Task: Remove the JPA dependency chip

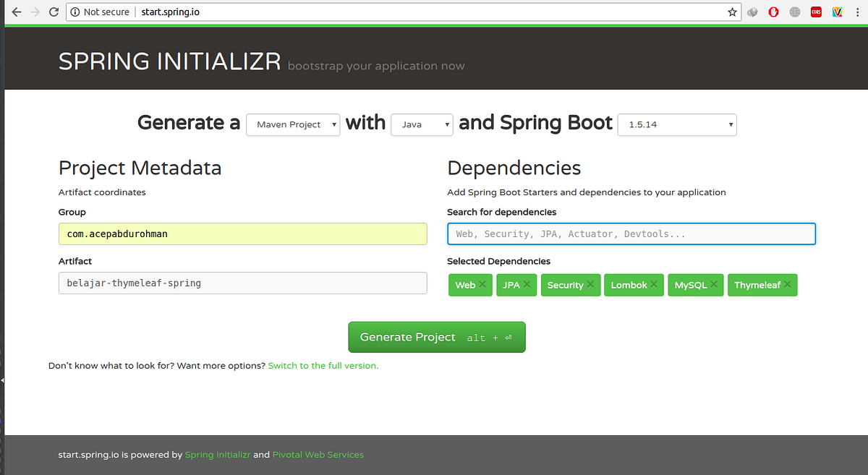Action: click(527, 285)
